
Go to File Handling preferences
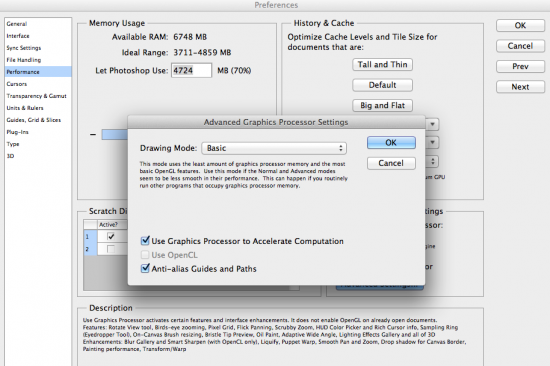(24, 60)
